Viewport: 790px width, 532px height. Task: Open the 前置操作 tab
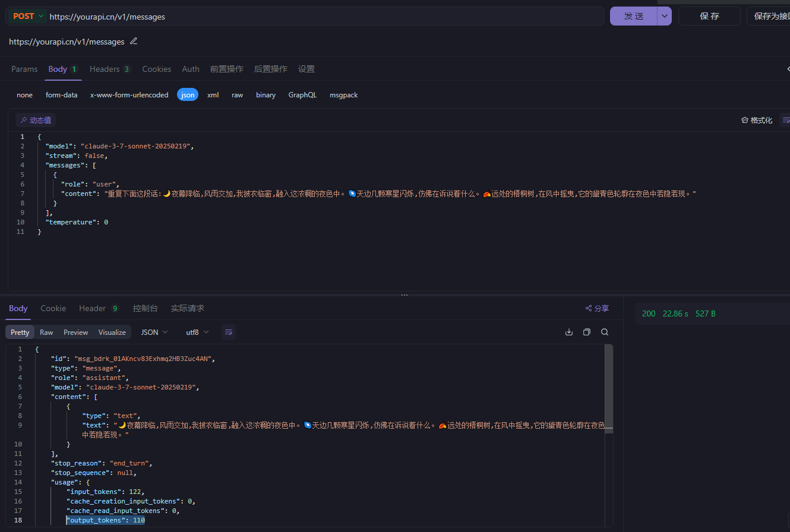tap(226, 69)
